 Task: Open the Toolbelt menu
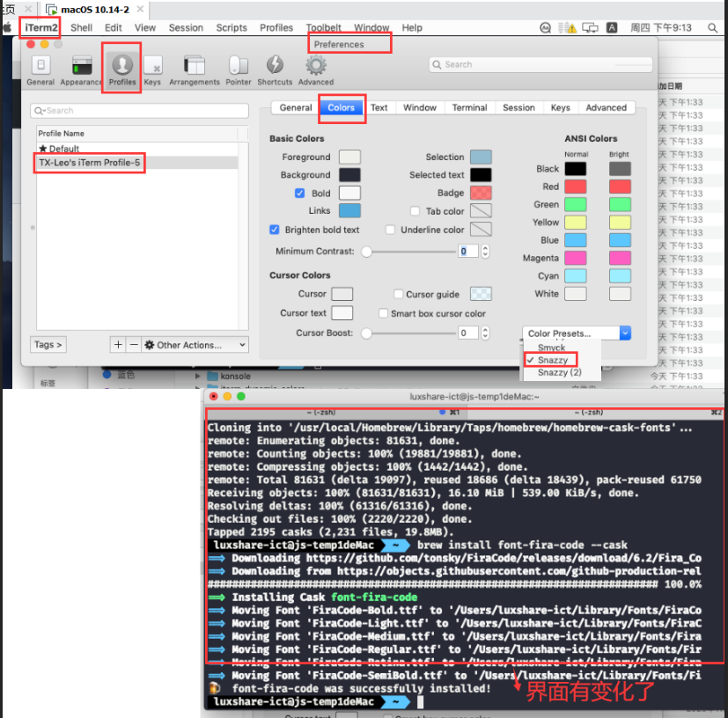point(324,28)
